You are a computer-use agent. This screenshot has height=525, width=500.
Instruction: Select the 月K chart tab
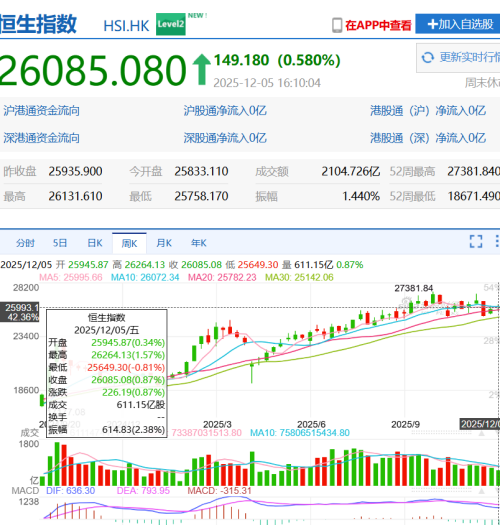coord(164,243)
